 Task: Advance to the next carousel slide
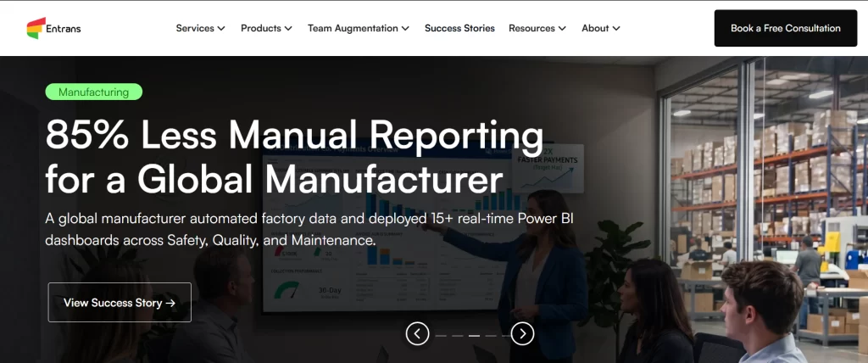point(522,333)
